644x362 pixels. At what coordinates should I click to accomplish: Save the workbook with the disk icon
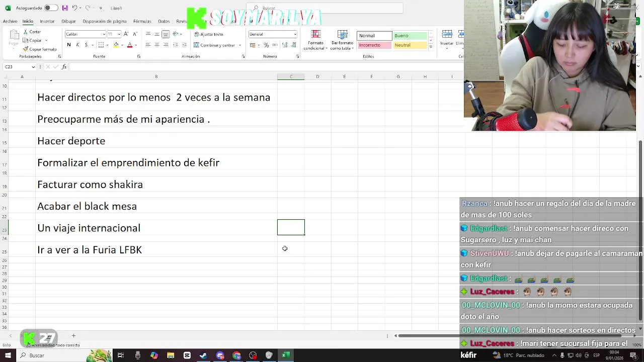[x=65, y=8]
